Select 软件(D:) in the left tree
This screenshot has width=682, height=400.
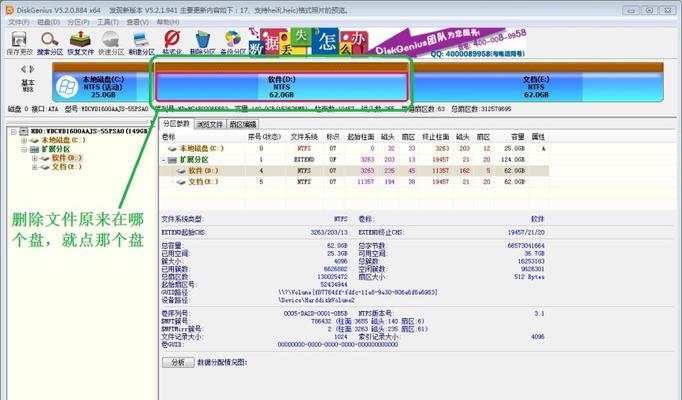(x=67, y=158)
